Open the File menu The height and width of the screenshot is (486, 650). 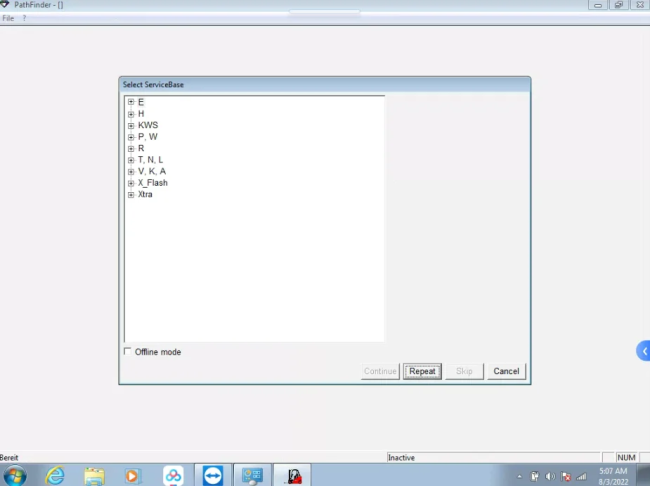point(8,19)
